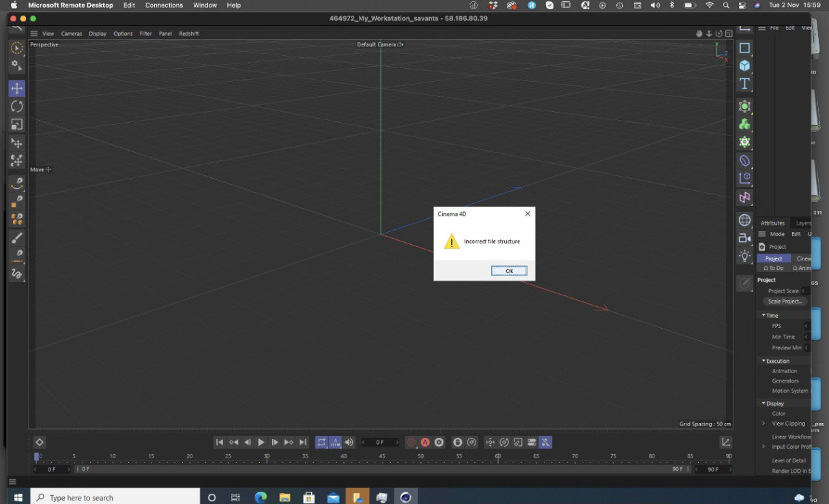Viewport: 829px width, 504px height.
Task: Select the Paint brush tool
Action: pyautogui.click(x=17, y=238)
